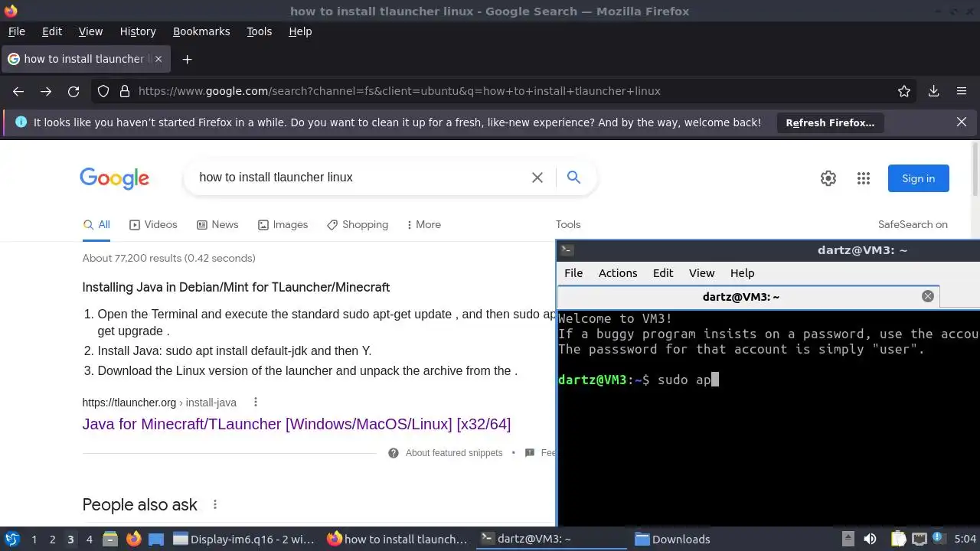Click the Google logo
This screenshot has height=551, width=980.
coord(115,178)
